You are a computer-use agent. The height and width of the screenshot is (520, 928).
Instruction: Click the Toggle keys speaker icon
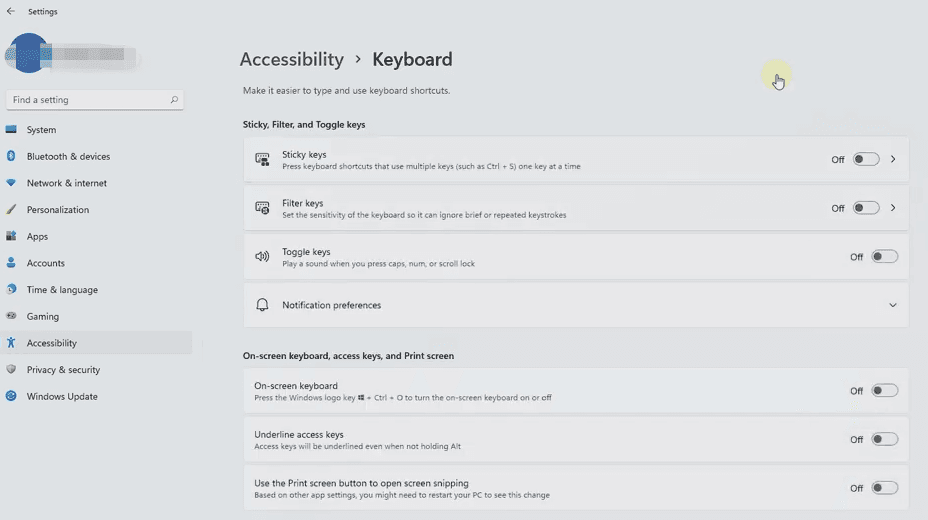[x=262, y=256]
